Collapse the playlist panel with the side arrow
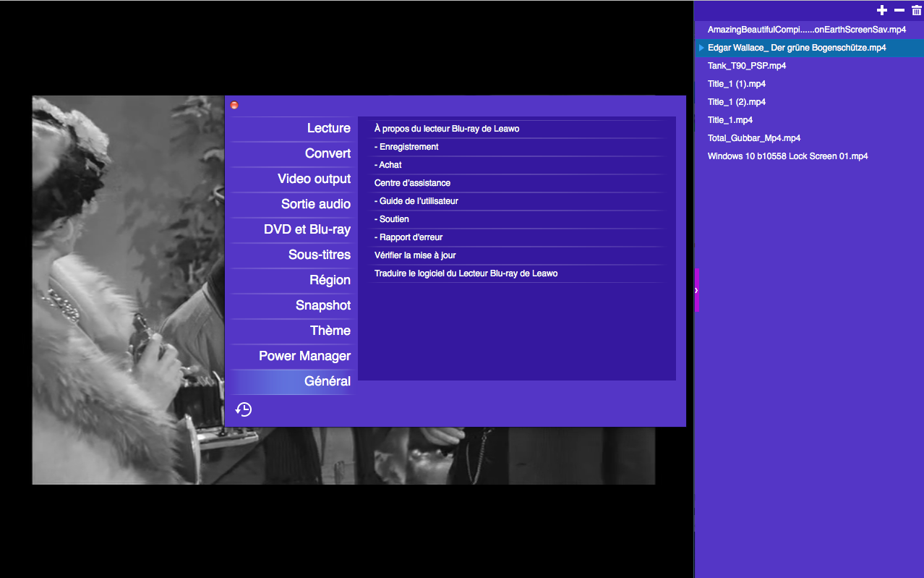 click(696, 289)
